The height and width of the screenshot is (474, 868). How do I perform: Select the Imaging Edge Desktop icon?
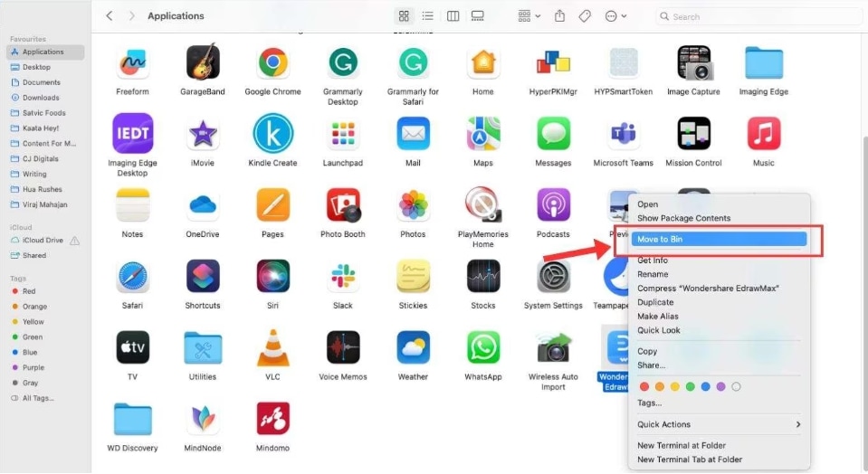coord(132,133)
